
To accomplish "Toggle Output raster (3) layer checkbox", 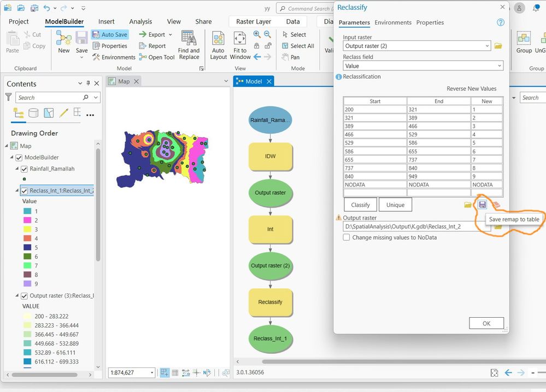I will point(24,296).
